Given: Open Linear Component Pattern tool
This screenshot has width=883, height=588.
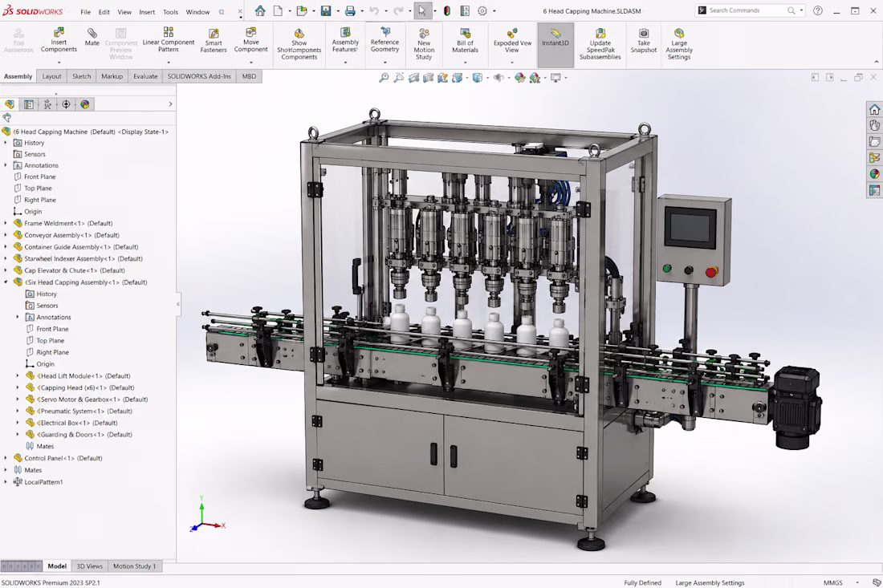Looking at the screenshot, I should point(169,39).
